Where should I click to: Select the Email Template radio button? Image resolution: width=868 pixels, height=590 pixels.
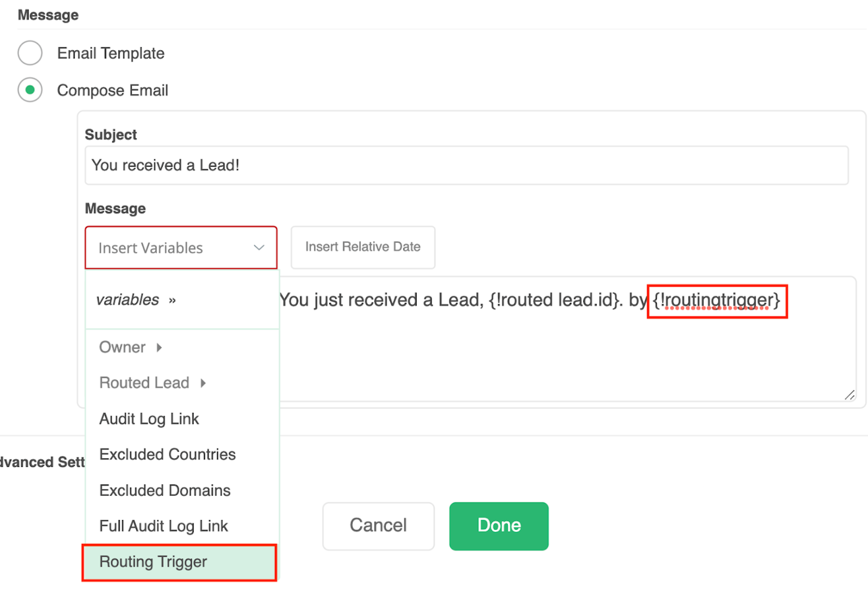30,53
